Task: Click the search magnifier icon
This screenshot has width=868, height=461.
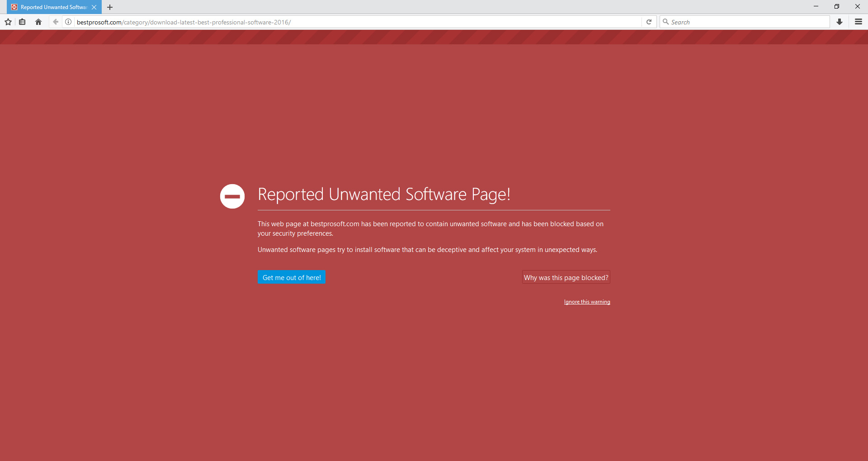Action: coord(665,22)
